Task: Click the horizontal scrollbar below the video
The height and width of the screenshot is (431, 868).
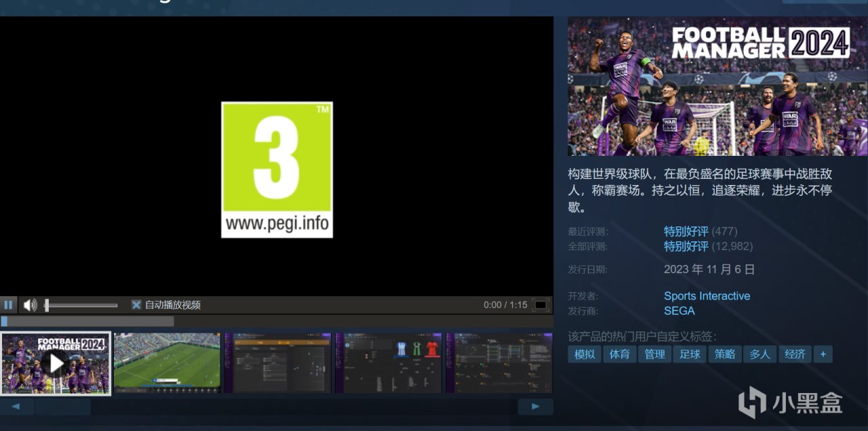Action: point(88,320)
